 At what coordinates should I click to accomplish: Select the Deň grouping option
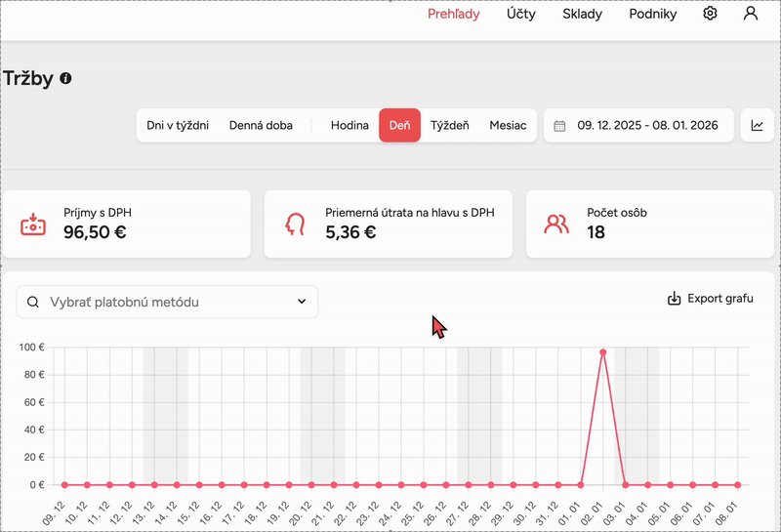point(399,125)
